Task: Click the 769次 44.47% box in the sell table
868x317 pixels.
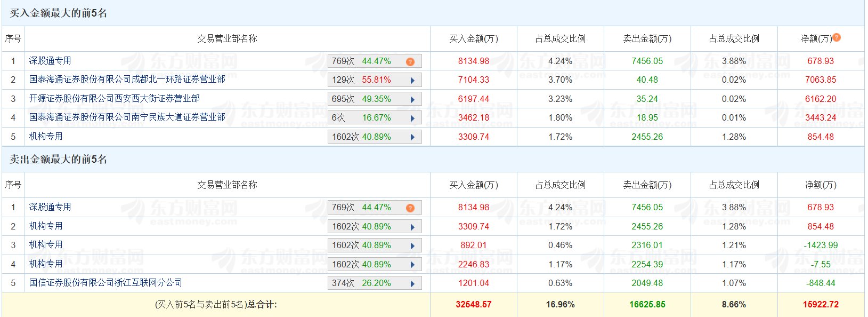Action: tap(362, 208)
